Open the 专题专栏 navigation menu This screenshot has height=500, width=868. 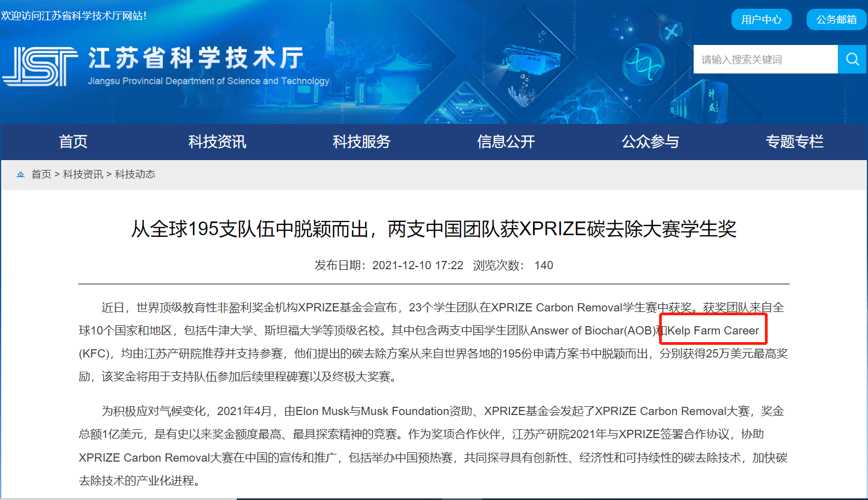pyautogui.click(x=794, y=142)
